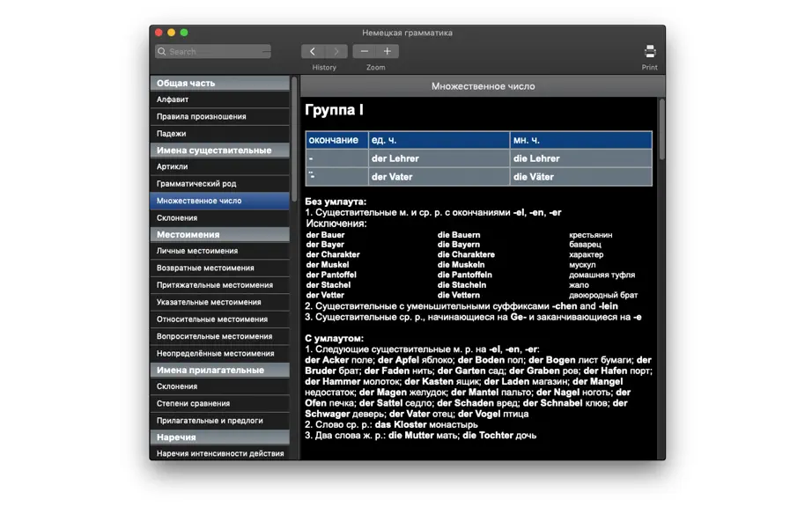This screenshot has height=507, width=812.
Task: Click the translation крестьянин
Action: point(591,235)
